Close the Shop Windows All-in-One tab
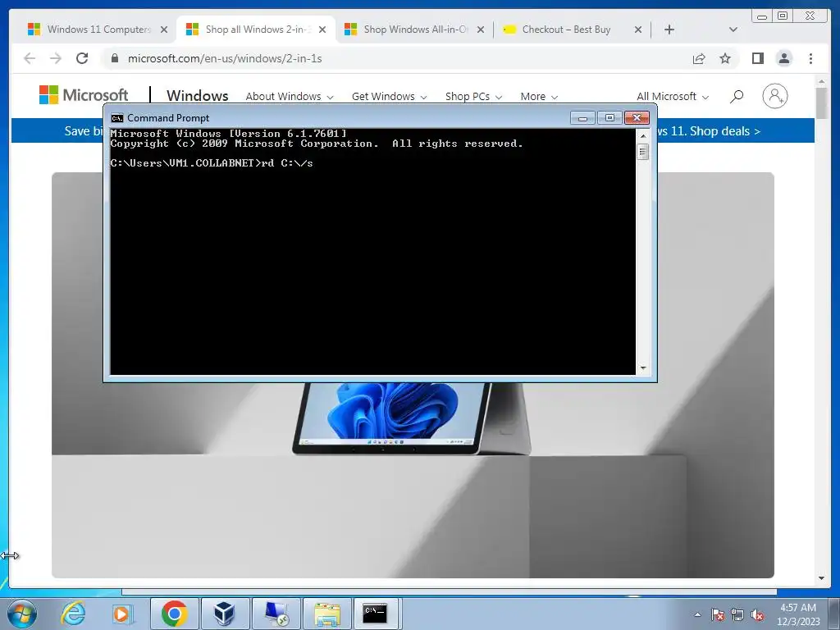Viewport: 840px width, 630px height. 481,30
